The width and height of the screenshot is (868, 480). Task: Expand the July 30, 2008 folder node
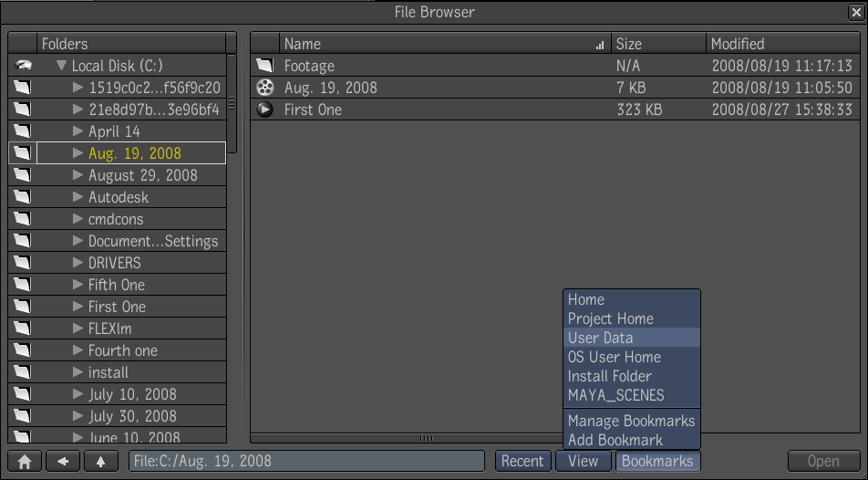pyautogui.click(x=78, y=416)
